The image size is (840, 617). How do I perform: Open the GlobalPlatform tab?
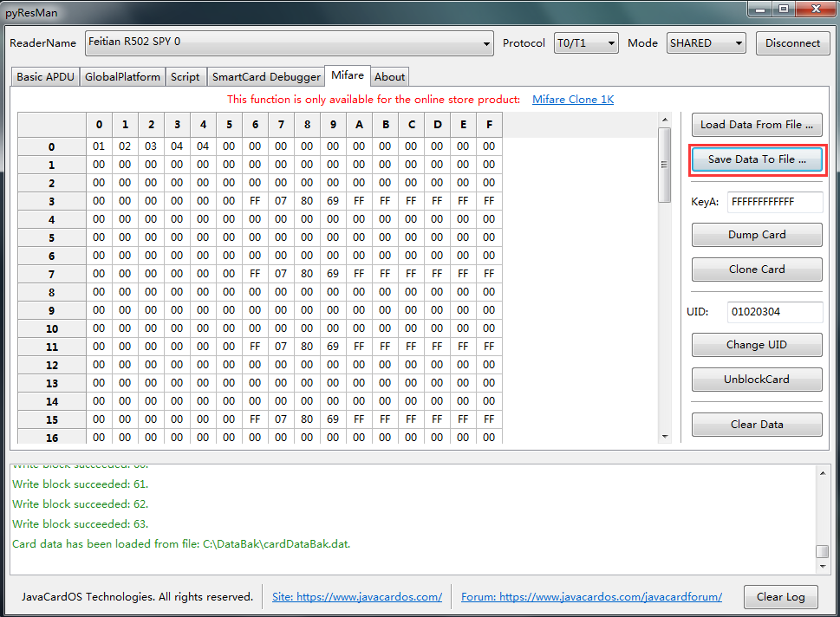click(x=122, y=77)
